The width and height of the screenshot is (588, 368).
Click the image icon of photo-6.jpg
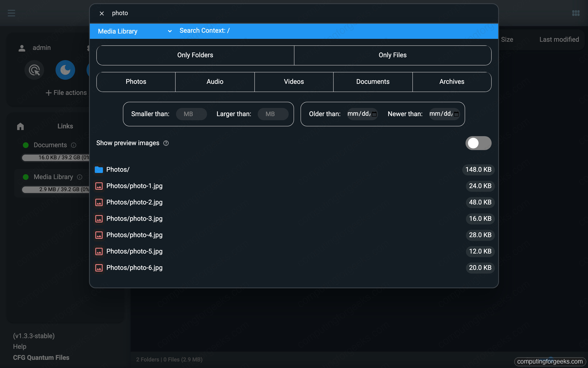pyautogui.click(x=99, y=268)
